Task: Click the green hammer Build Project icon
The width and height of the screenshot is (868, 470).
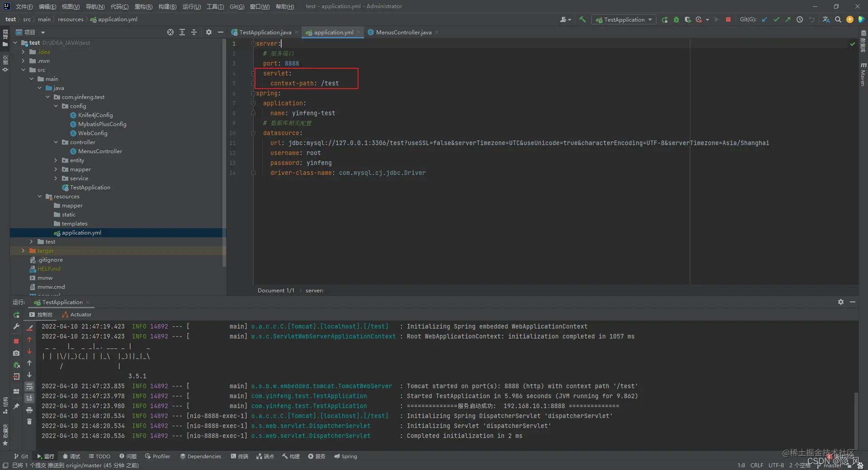Action: coord(582,19)
